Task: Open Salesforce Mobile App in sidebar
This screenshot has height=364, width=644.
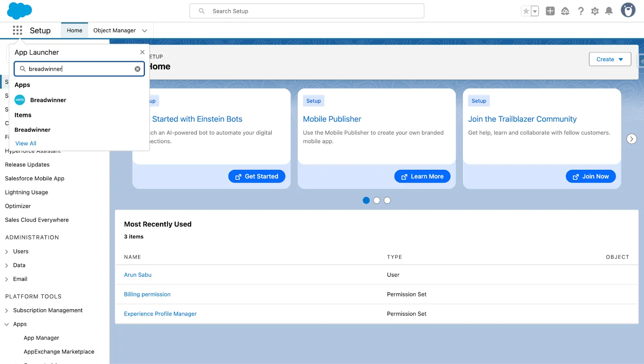Action: tap(35, 179)
